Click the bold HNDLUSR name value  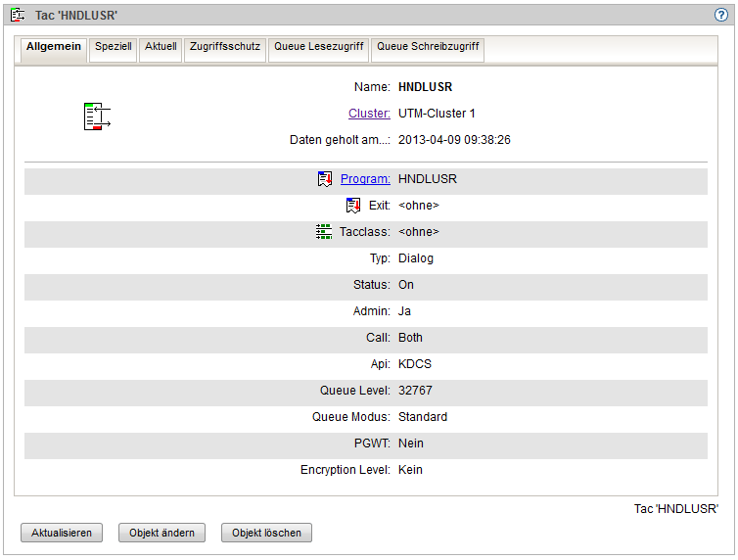coord(426,87)
